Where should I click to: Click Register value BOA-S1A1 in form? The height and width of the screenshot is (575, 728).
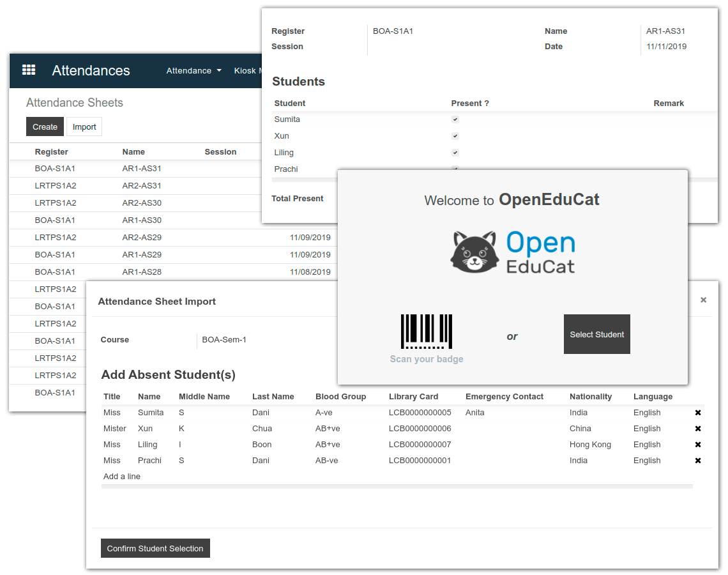(393, 31)
